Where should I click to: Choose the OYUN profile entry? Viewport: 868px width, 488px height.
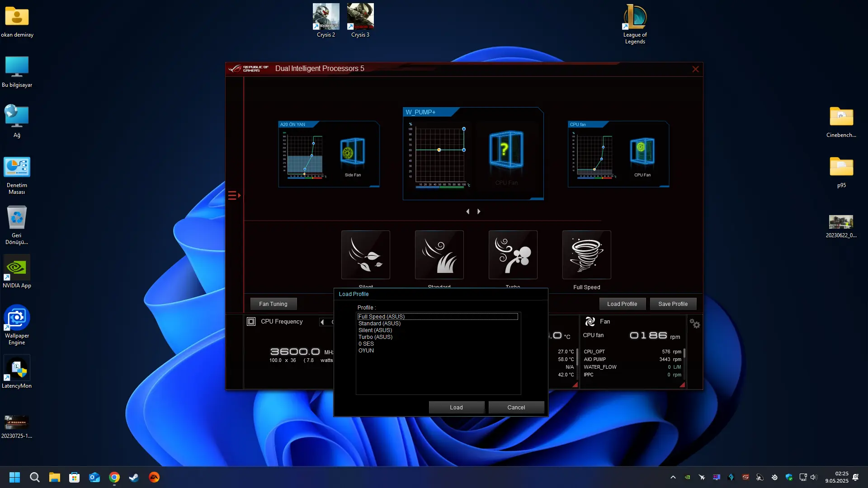click(366, 351)
